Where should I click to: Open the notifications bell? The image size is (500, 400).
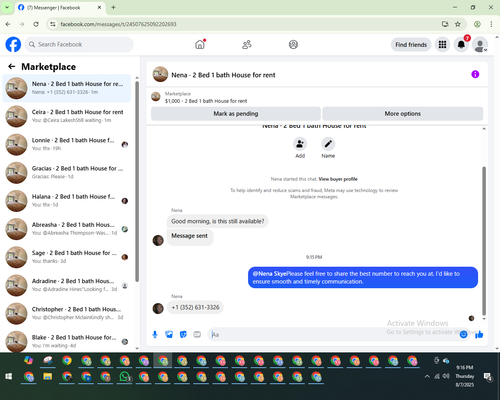[x=461, y=44]
